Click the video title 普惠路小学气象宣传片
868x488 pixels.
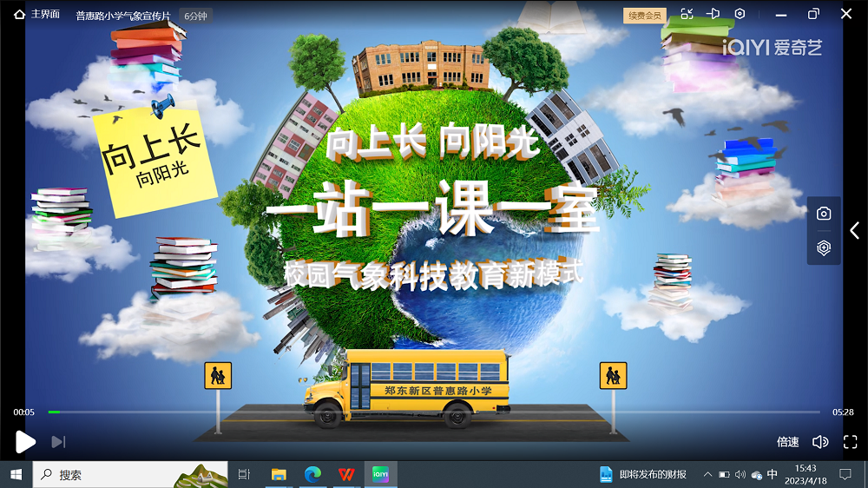122,16
